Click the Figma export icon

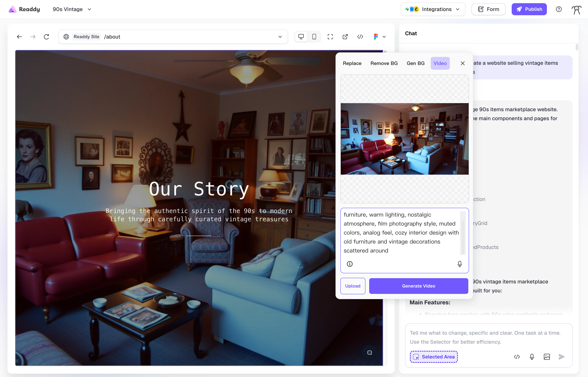click(x=376, y=37)
